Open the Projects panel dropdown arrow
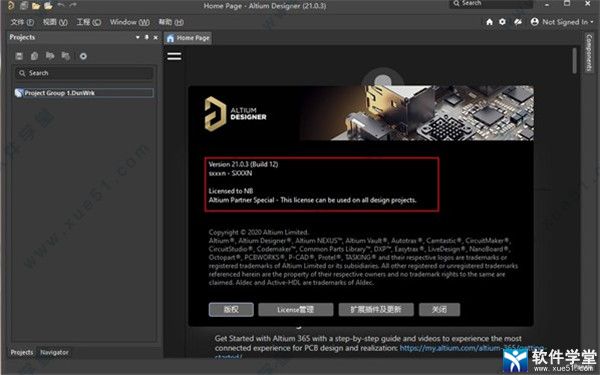The height and width of the screenshot is (375, 600). pos(138,37)
